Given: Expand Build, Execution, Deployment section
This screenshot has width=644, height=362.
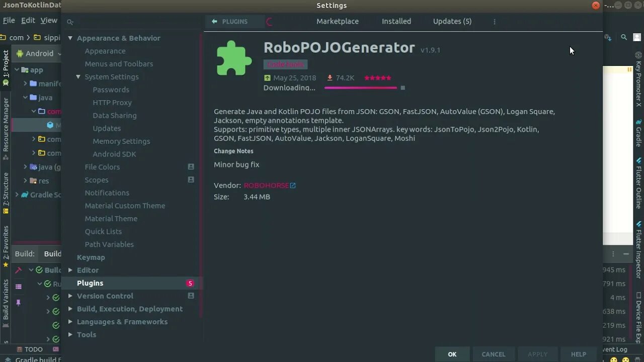Looking at the screenshot, I should coord(70,309).
